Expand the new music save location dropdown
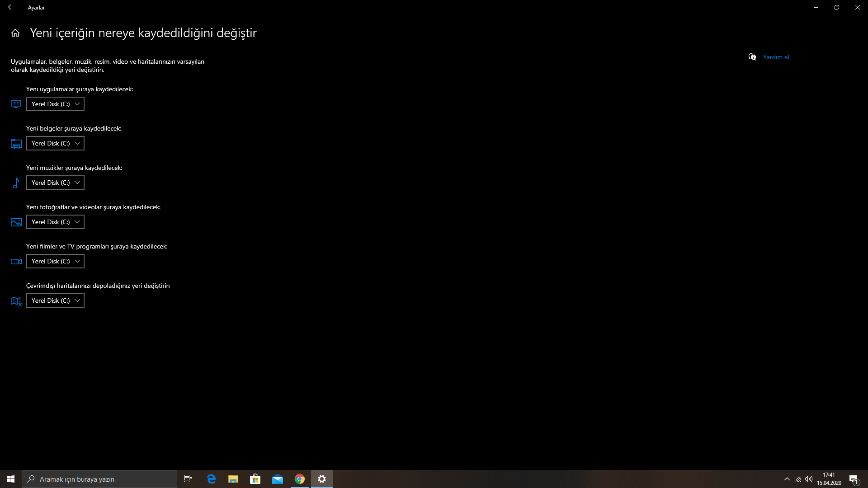This screenshot has height=488, width=868. pos(55,183)
